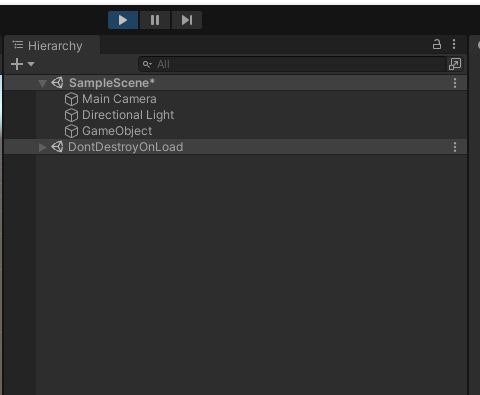This screenshot has height=395, width=480.
Task: Open the search window icon beside the search field
Action: [455, 64]
